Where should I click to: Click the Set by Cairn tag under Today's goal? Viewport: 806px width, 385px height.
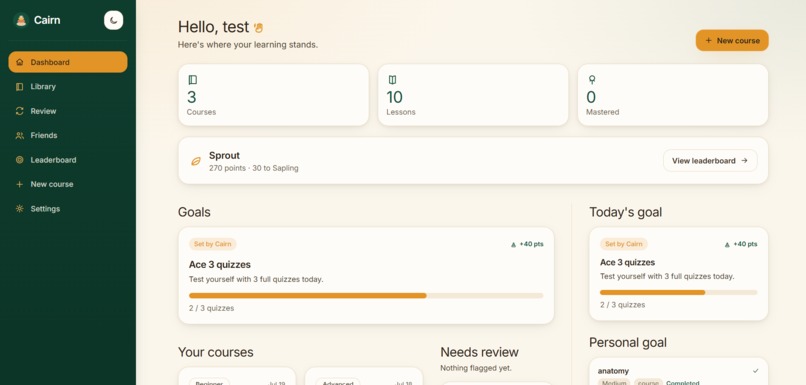(624, 244)
